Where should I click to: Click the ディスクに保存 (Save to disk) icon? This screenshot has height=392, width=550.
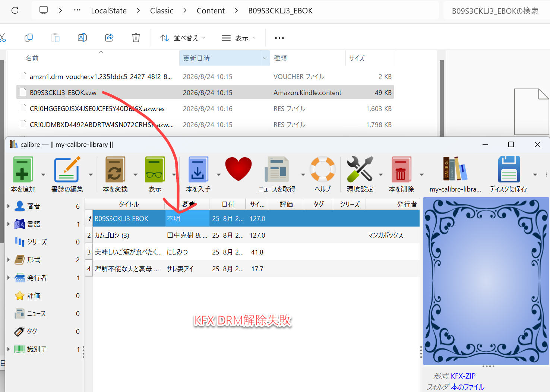[x=509, y=170]
